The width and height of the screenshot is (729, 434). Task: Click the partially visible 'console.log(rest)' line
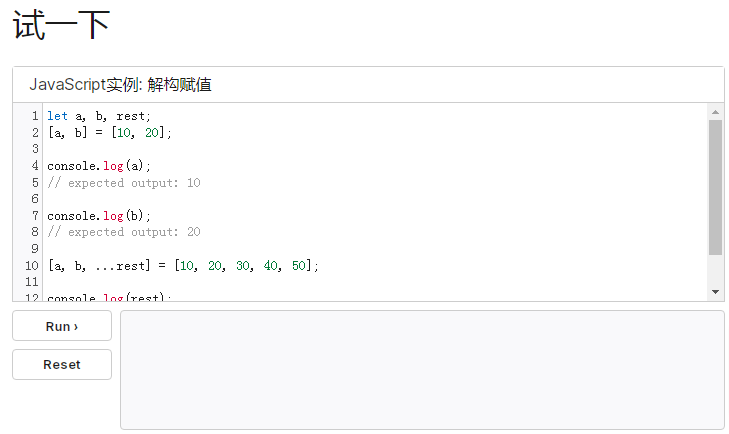click(x=110, y=297)
